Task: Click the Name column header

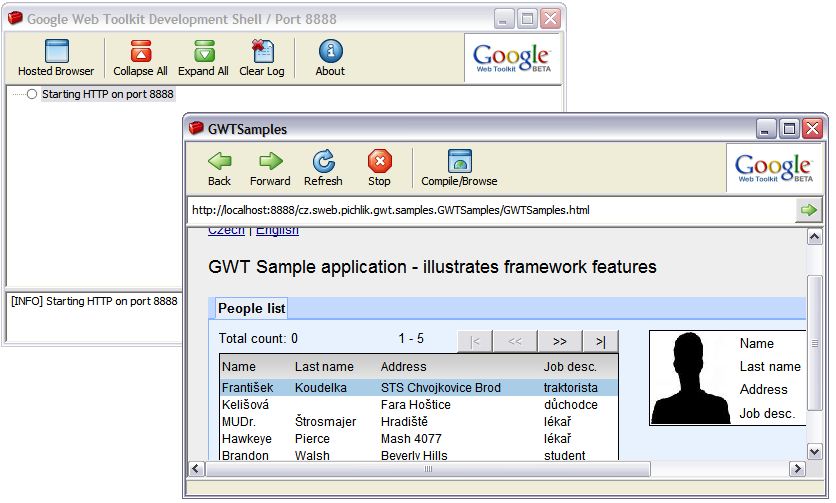Action: (x=239, y=367)
